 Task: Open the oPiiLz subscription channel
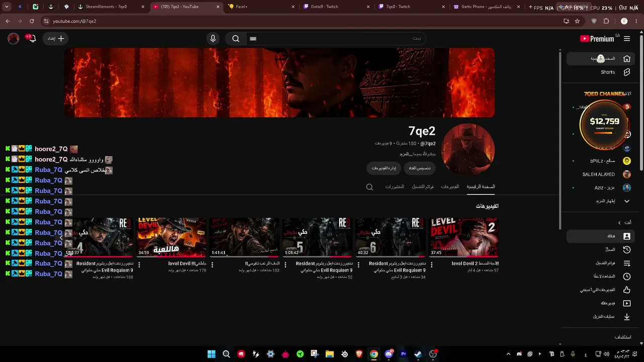point(600,161)
